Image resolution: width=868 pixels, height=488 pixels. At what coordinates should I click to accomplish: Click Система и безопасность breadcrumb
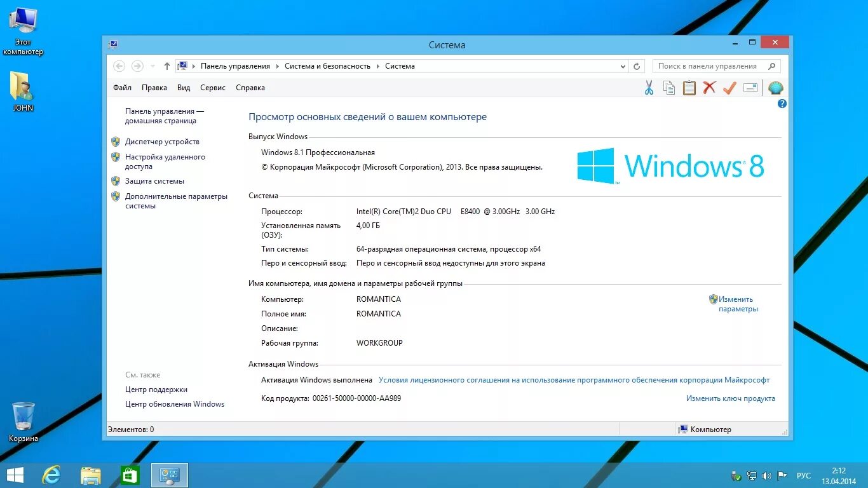pos(327,66)
